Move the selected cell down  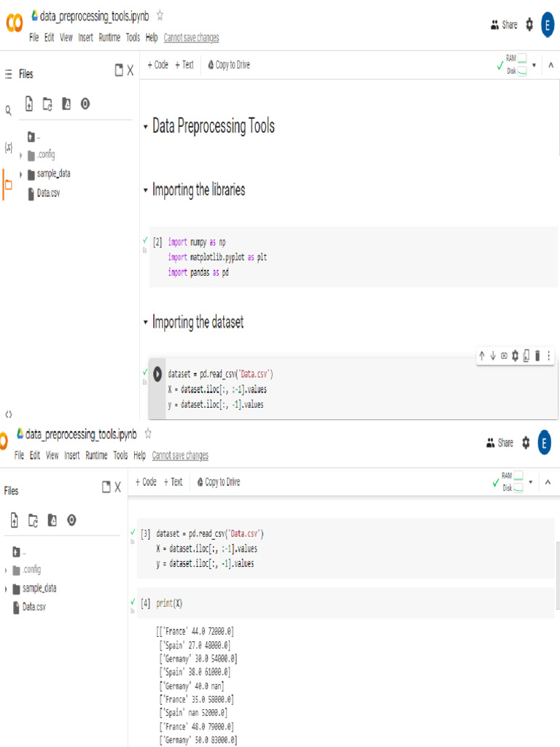(493, 356)
